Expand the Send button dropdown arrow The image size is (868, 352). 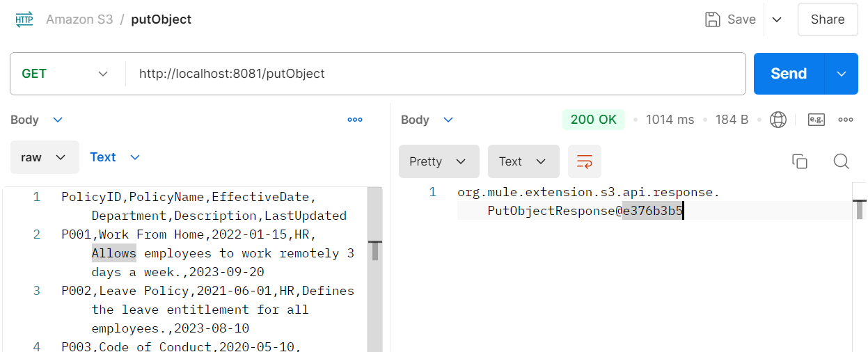[x=842, y=74]
